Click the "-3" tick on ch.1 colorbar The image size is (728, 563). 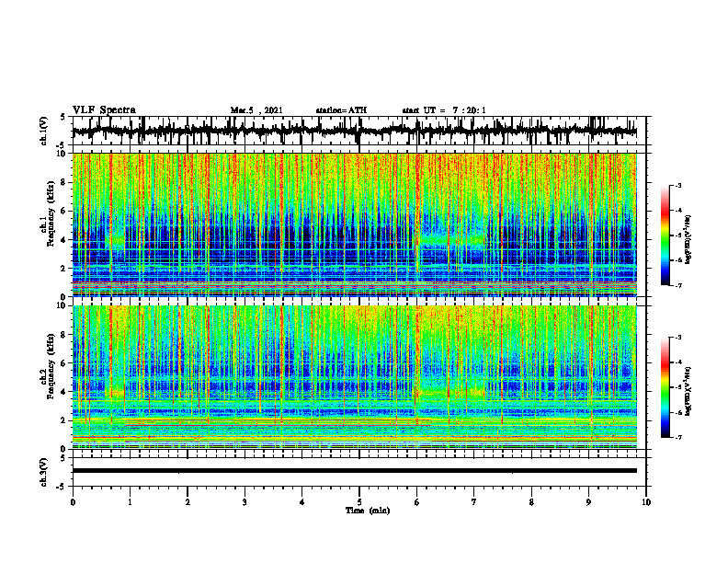click(x=678, y=185)
